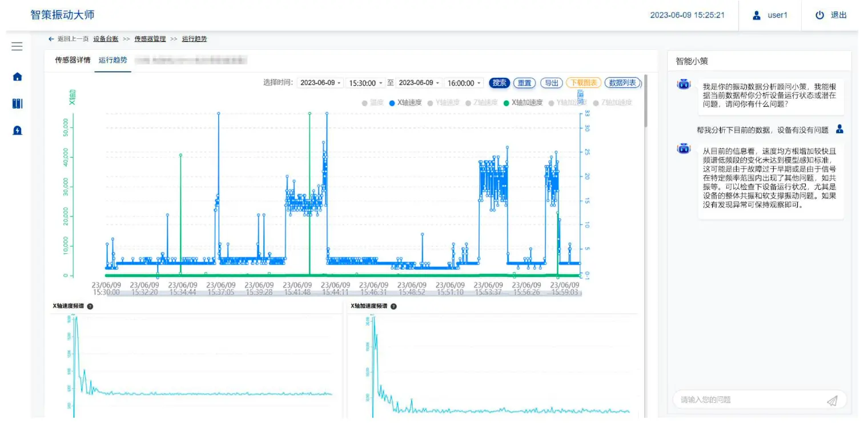
Task: Toggle the Z轴速度 legend series
Action: pyautogui.click(x=481, y=103)
